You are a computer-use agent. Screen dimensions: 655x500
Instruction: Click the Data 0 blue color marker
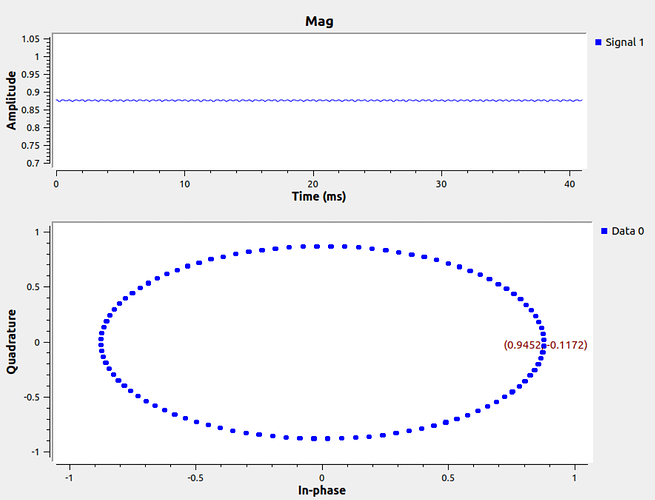pyautogui.click(x=604, y=231)
